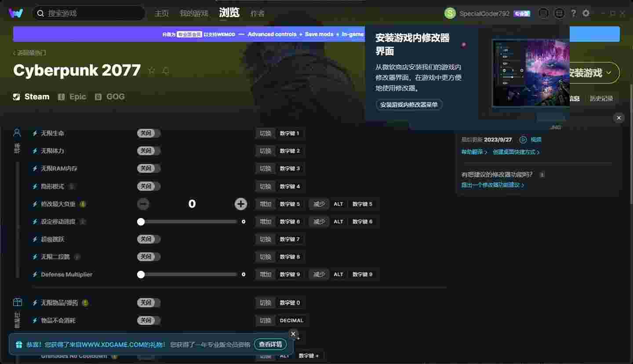Click the video play icon
The height and width of the screenshot is (364, 633).
point(523,140)
